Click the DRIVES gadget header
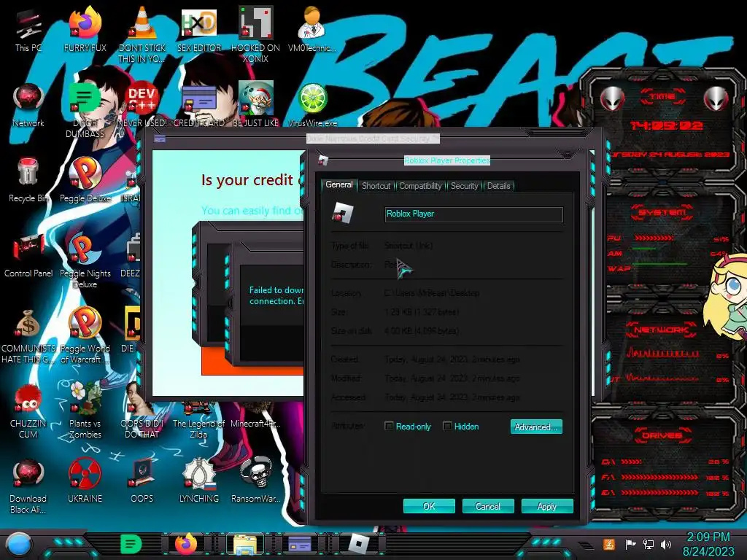The height and width of the screenshot is (560, 747). (662, 435)
